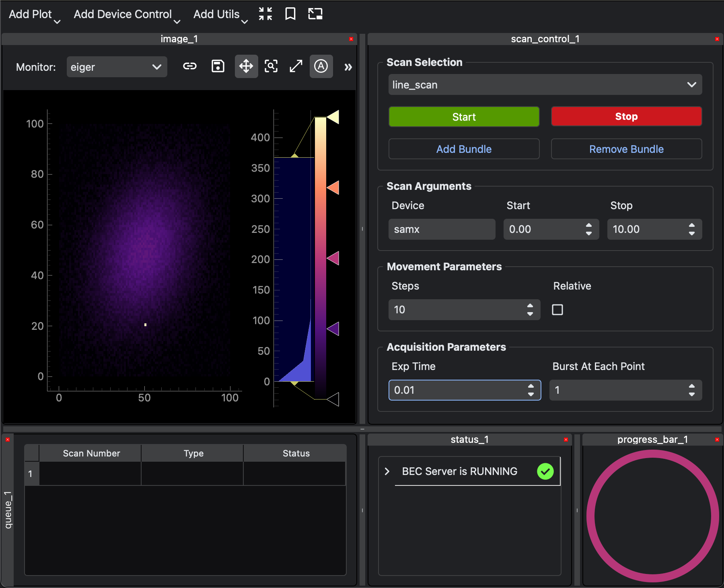Click the save image icon
Image resolution: width=724 pixels, height=588 pixels.
point(218,66)
